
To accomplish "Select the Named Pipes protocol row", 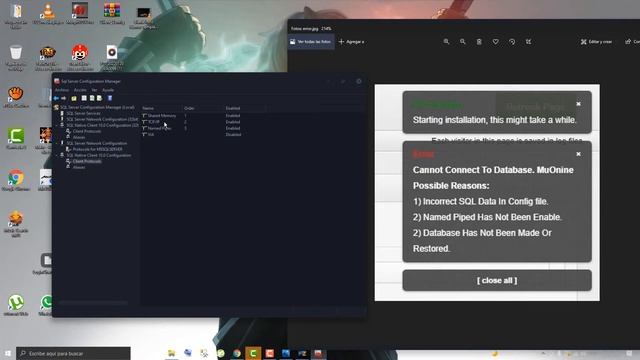I will pos(192,128).
